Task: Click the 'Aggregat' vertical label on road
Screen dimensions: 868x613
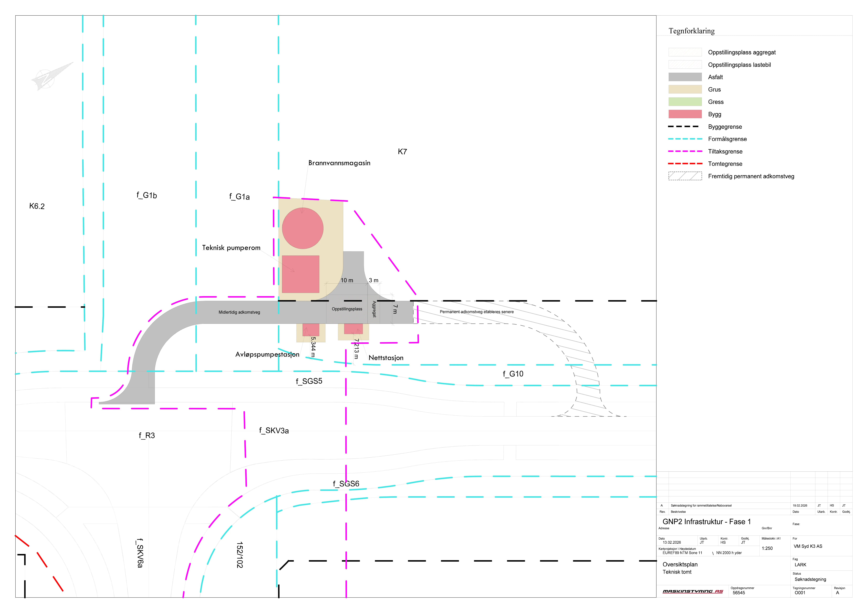Action: (x=374, y=309)
